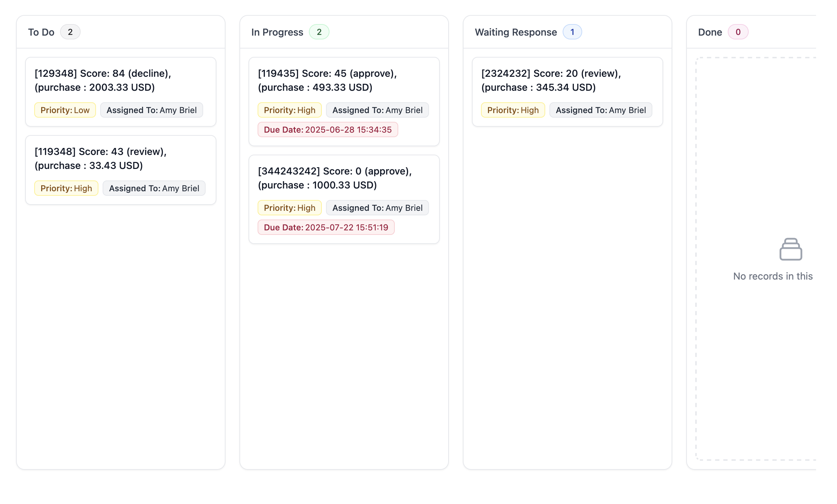Click Due Date 2025-07-22 15:51:19 badge
This screenshot has width=837, height=504.
coord(326,228)
